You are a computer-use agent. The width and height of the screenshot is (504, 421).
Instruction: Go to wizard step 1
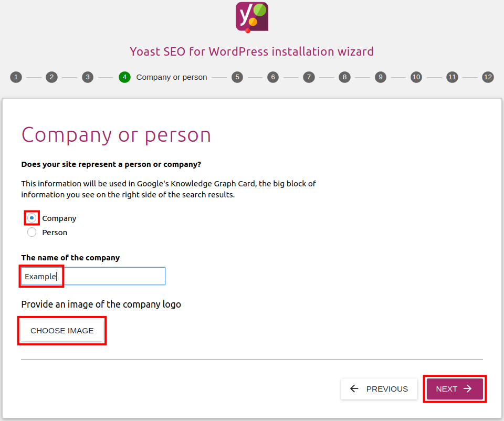[x=16, y=77]
